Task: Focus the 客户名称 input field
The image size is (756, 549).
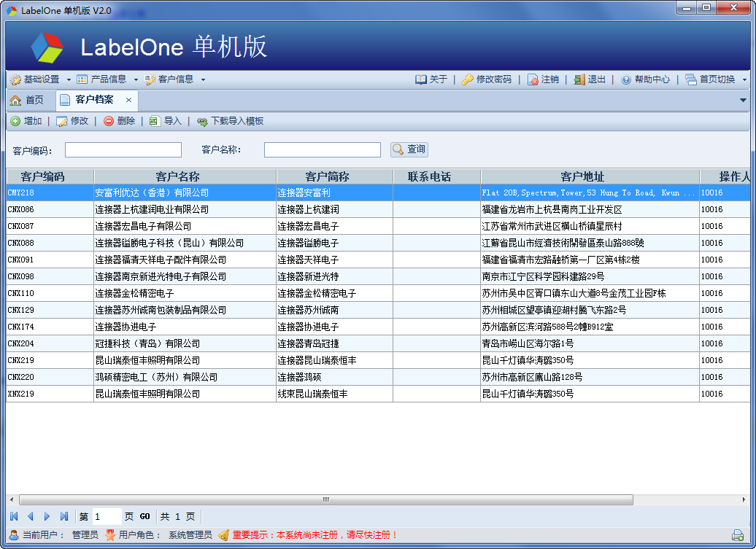Action: pos(322,149)
